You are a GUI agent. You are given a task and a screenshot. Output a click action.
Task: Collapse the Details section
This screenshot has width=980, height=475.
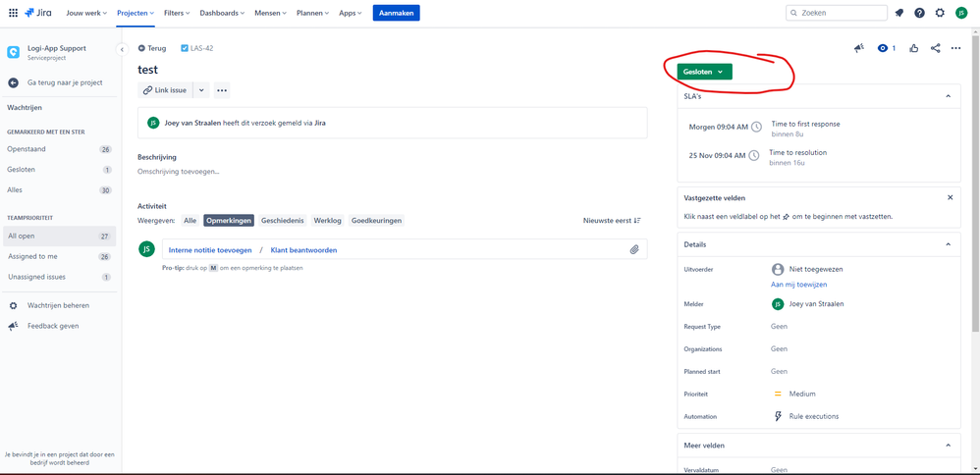click(x=948, y=244)
